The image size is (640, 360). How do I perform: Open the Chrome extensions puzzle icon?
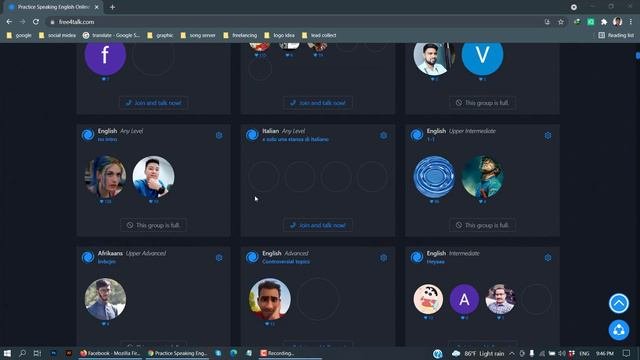(604, 22)
